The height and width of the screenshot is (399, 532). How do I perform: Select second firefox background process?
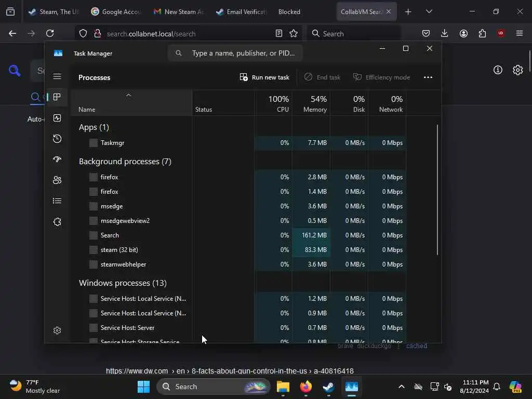239,192
